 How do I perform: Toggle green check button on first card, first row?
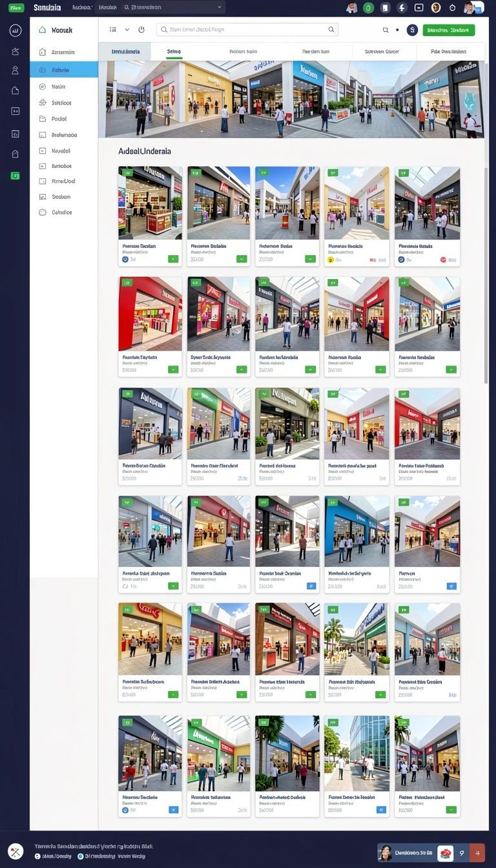(x=172, y=259)
